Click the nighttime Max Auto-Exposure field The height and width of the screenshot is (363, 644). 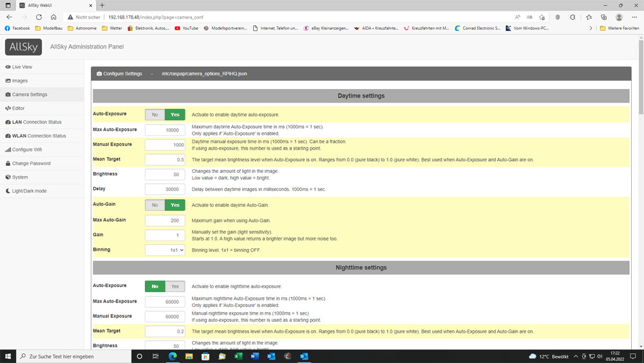(165, 302)
